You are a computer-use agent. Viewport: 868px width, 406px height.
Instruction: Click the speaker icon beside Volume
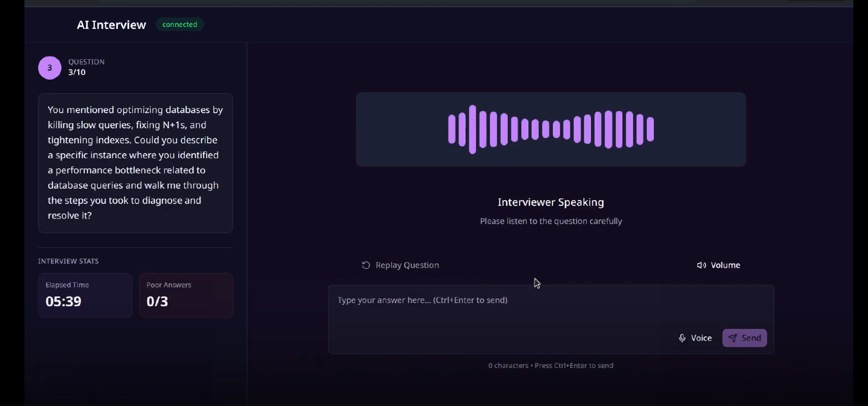tap(701, 265)
